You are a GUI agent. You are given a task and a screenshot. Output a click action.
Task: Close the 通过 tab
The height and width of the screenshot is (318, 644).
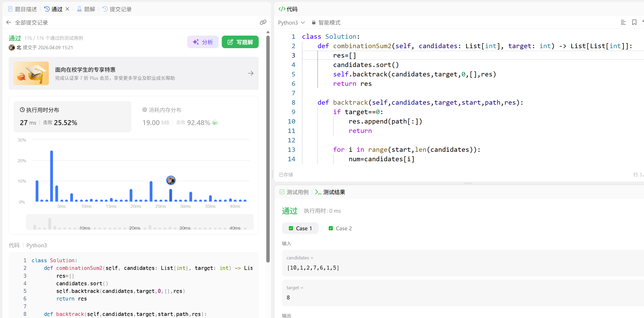pyautogui.click(x=67, y=9)
